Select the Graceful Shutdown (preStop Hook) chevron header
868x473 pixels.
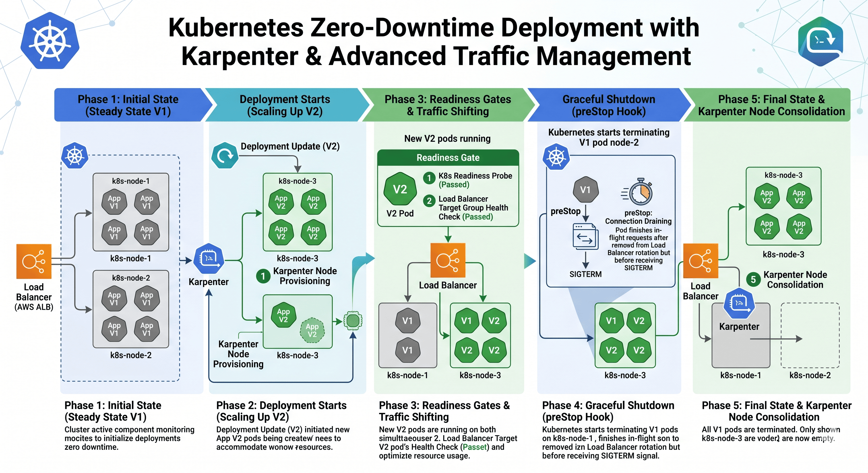pos(608,105)
